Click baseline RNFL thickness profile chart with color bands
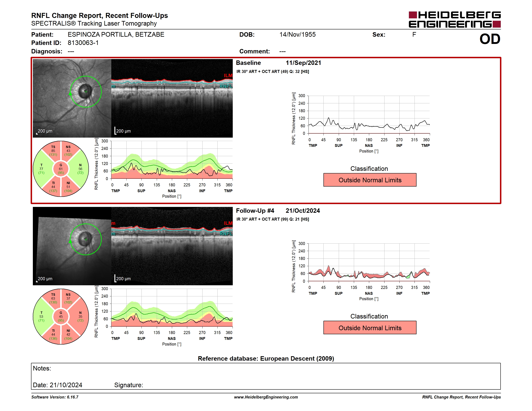The height and width of the screenshot is (411, 532). point(172,160)
